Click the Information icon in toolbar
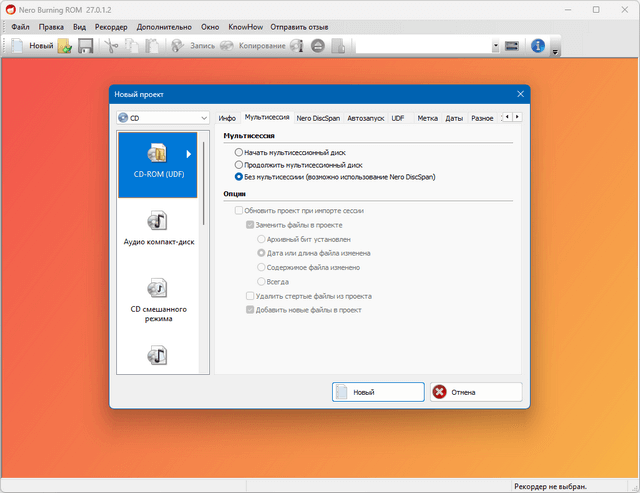The image size is (640, 493). click(x=538, y=45)
